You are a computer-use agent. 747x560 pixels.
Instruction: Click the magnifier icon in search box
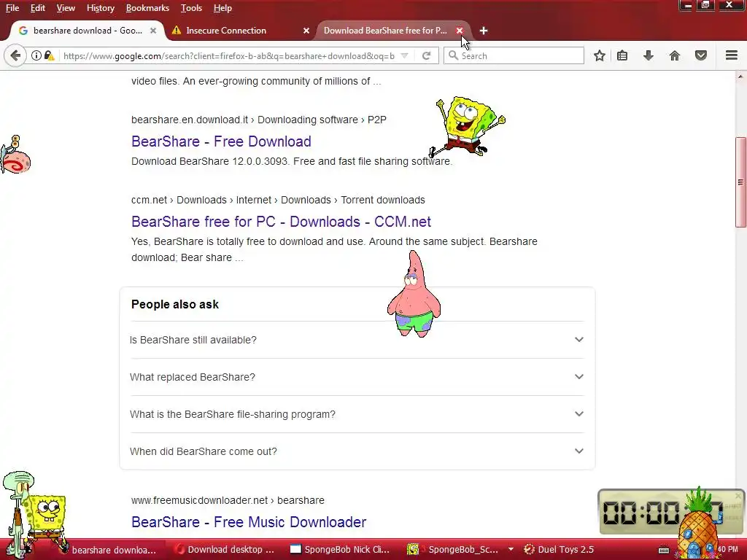tap(454, 55)
